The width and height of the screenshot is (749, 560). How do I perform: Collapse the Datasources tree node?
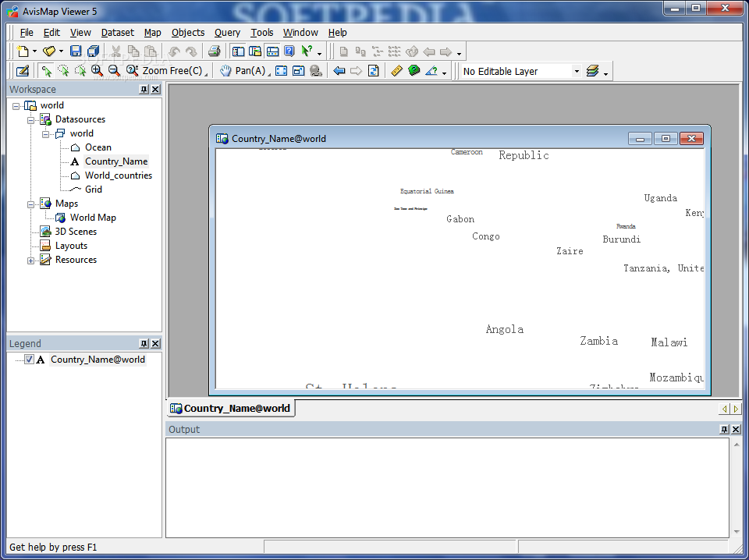point(31,120)
